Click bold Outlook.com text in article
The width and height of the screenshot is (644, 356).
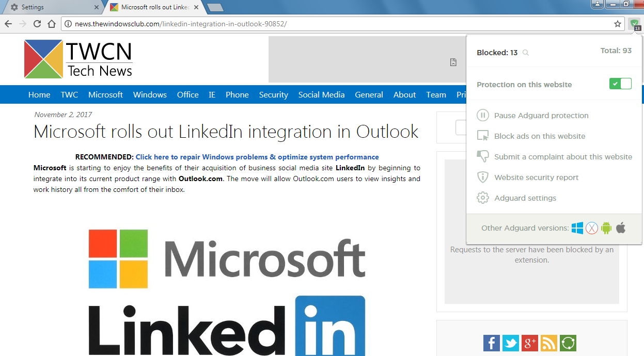200,179
